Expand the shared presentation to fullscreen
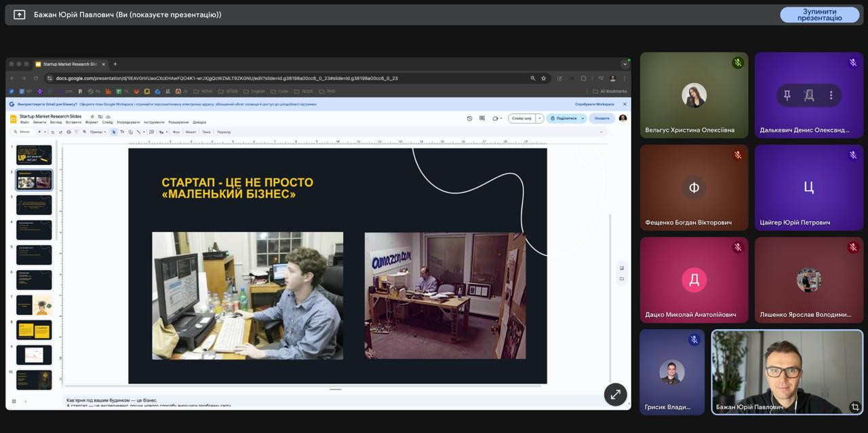868x433 pixels. [615, 394]
